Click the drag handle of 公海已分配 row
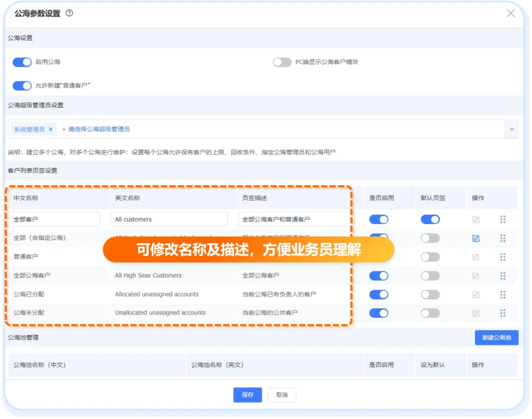The width and height of the screenshot is (532, 419). click(503, 294)
